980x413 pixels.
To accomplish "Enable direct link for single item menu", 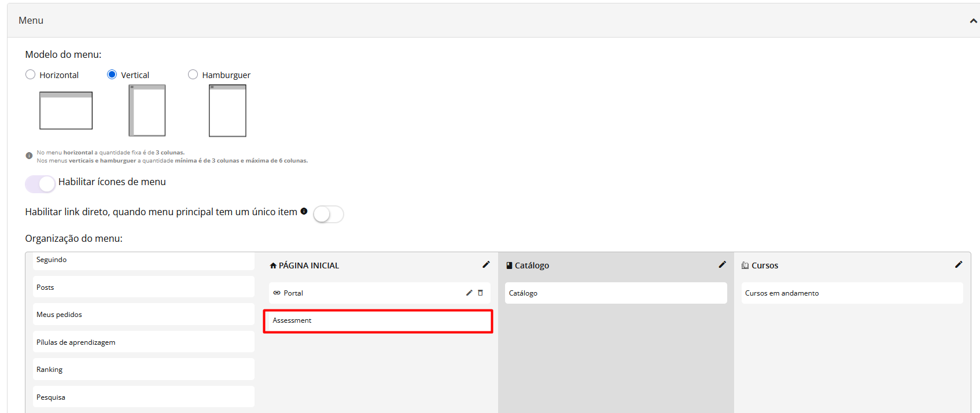I will coord(328,214).
